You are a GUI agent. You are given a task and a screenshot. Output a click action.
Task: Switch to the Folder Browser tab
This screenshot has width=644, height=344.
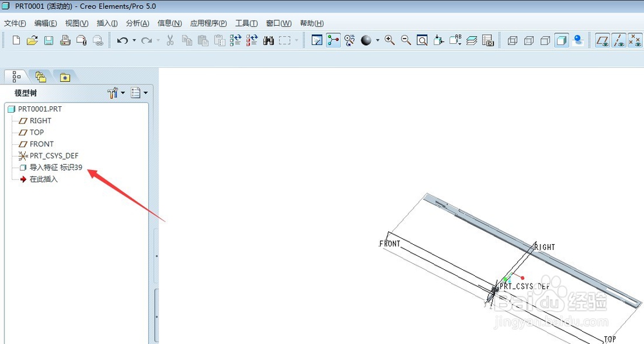coord(40,77)
